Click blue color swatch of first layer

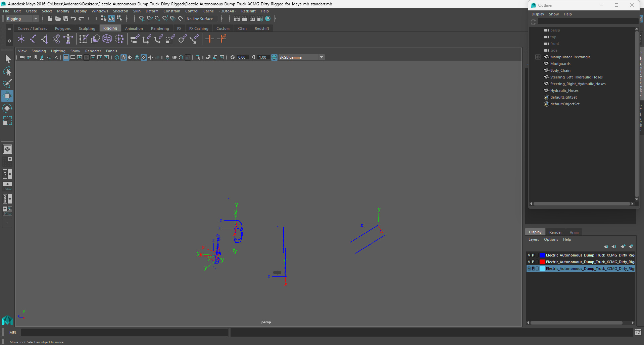click(542, 255)
